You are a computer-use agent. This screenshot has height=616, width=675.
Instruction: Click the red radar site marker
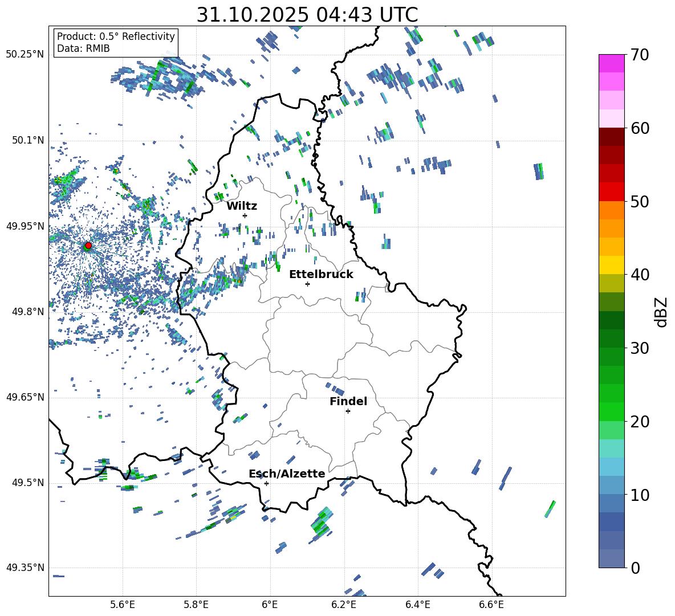88,246
